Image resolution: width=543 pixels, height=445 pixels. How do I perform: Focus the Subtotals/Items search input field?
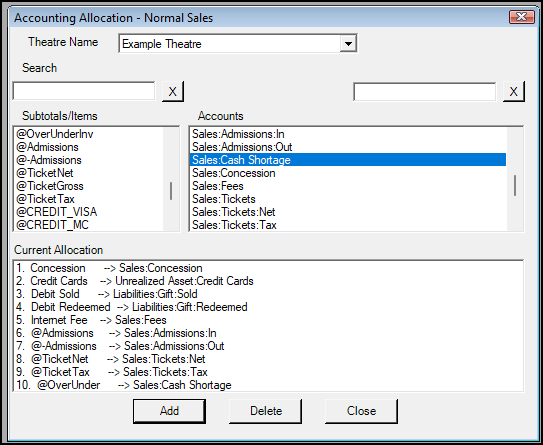(x=84, y=91)
